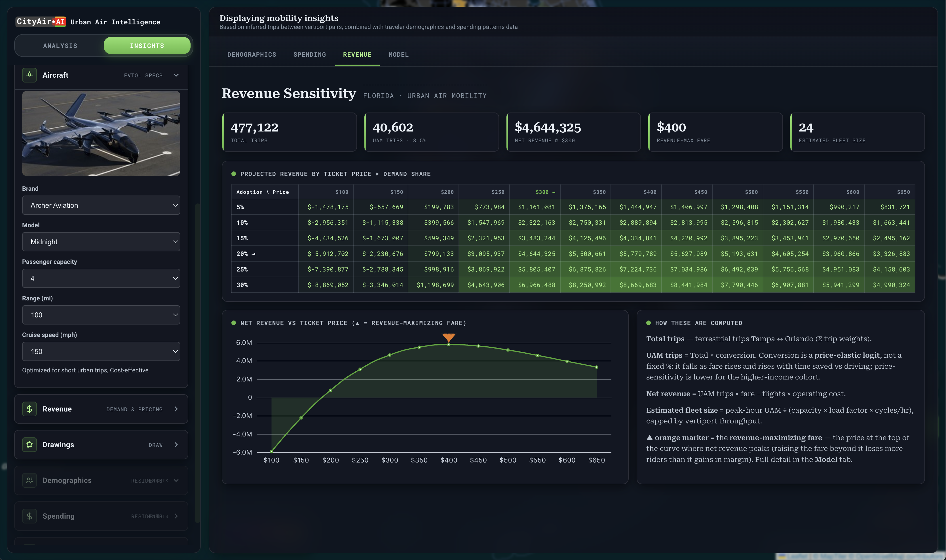Click the Archer Midnight aircraft photo
This screenshot has height=560, width=946.
click(101, 133)
